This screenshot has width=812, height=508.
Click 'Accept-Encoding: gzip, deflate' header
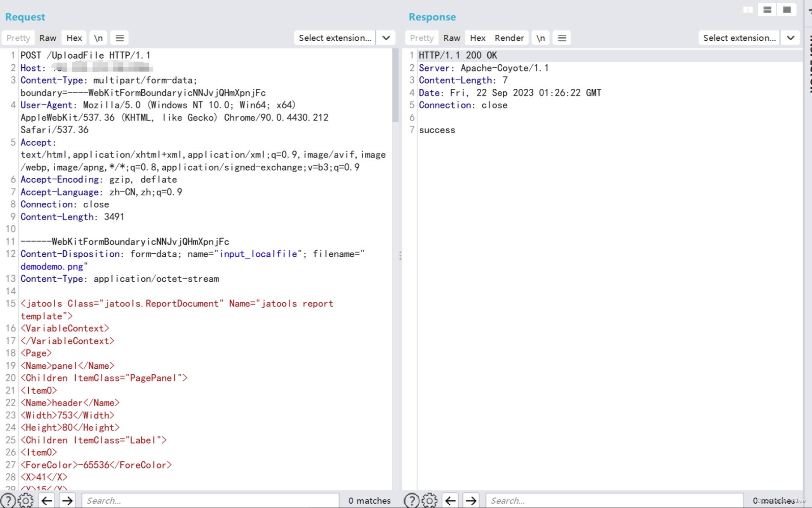click(x=99, y=180)
